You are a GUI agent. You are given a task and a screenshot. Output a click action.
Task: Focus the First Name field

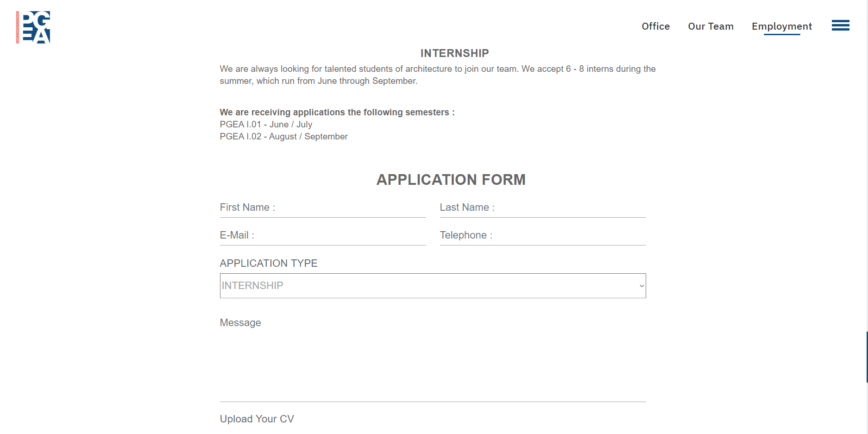(323, 208)
